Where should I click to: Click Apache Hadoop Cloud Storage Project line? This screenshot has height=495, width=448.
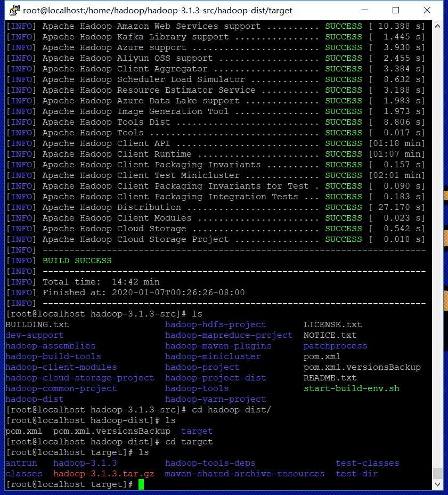pyautogui.click(x=216, y=240)
